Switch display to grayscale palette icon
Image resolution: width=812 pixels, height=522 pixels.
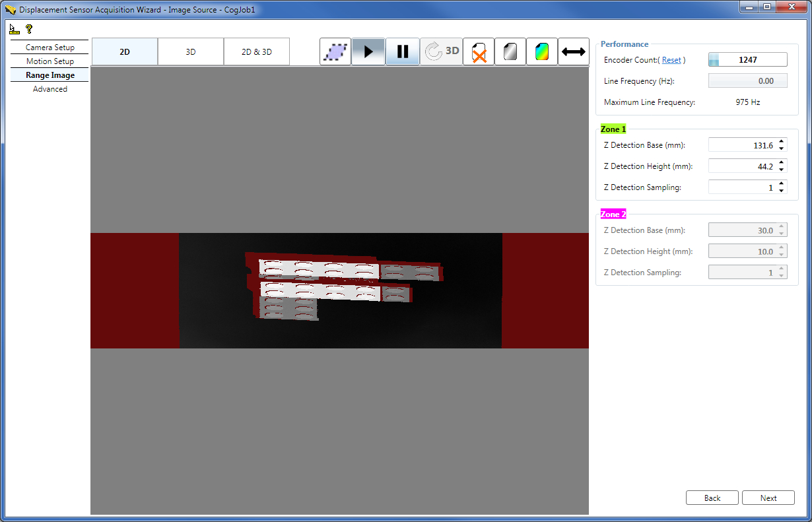click(510, 51)
